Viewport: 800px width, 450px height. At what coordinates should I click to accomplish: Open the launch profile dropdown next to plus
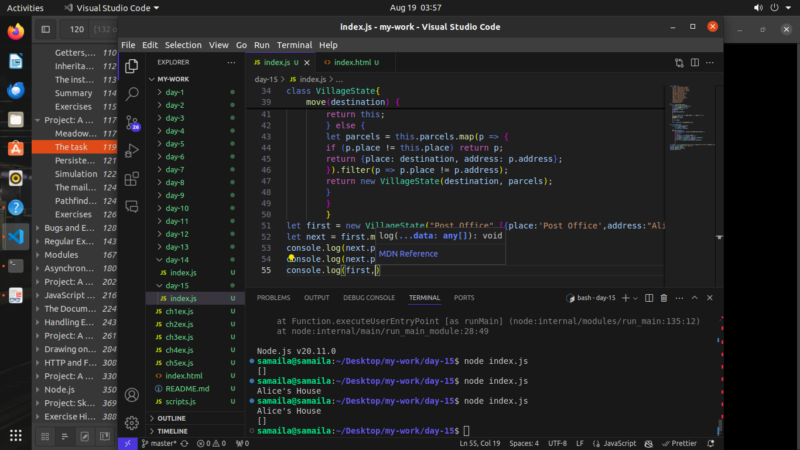tap(635, 298)
